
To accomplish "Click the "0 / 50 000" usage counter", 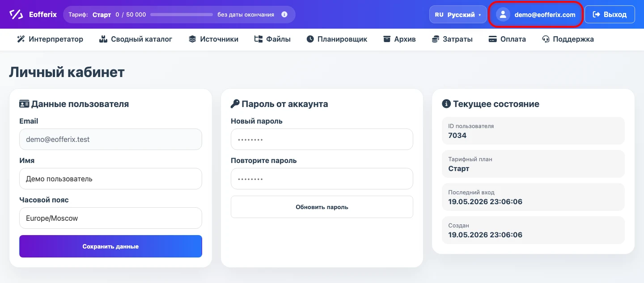I will (131, 14).
